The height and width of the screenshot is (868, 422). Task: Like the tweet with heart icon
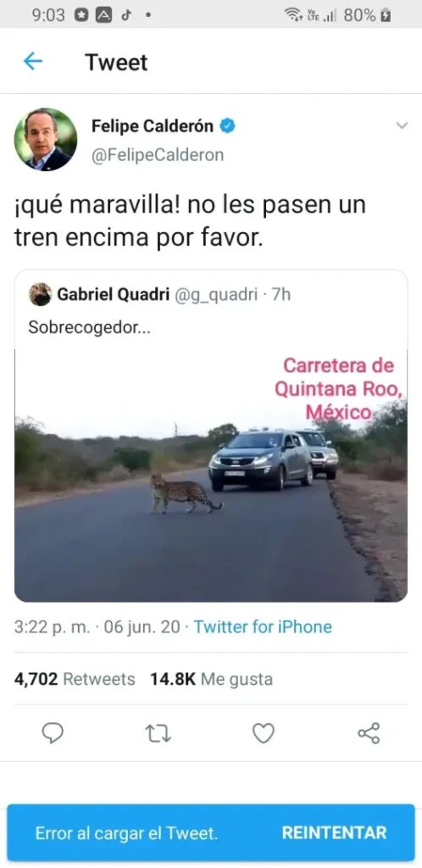[x=264, y=733]
